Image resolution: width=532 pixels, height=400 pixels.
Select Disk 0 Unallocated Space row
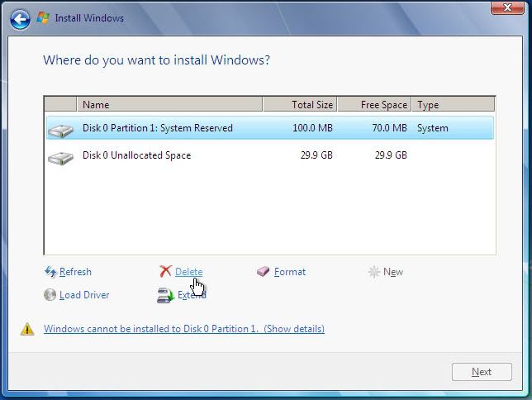[x=270, y=155]
